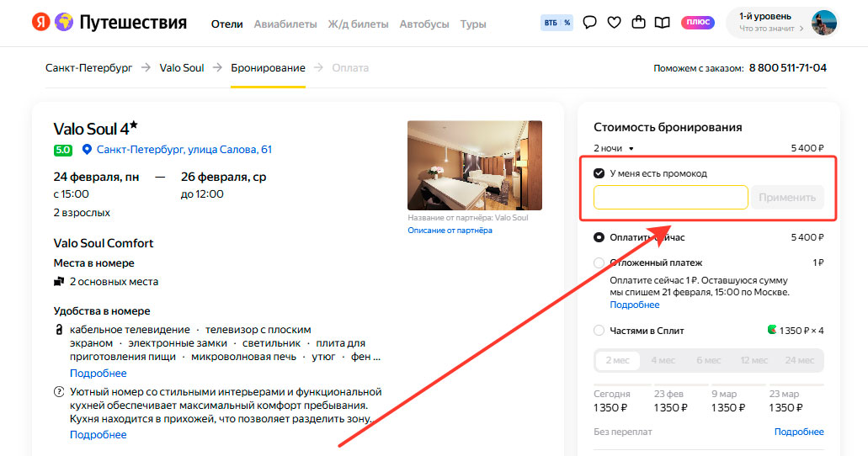Viewport: 868px width, 456px height.
Task: Click the Оплата breadcrumb step
Action: coord(350,68)
